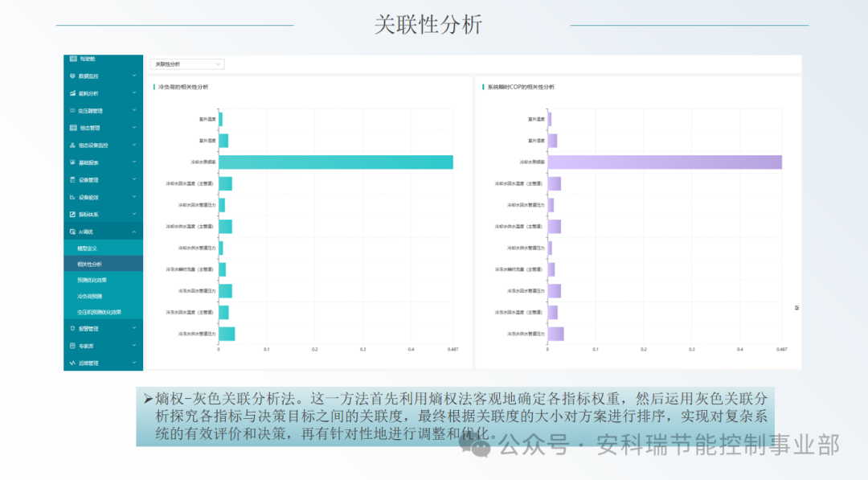Open the 关联性分析 dropdown selector
This screenshot has height=480, width=868.
(187, 64)
